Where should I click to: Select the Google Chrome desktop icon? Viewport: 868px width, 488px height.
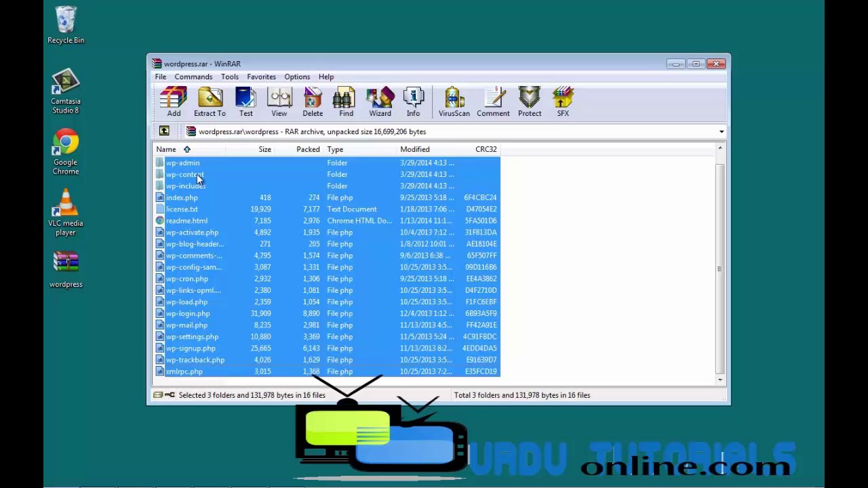coord(66,152)
